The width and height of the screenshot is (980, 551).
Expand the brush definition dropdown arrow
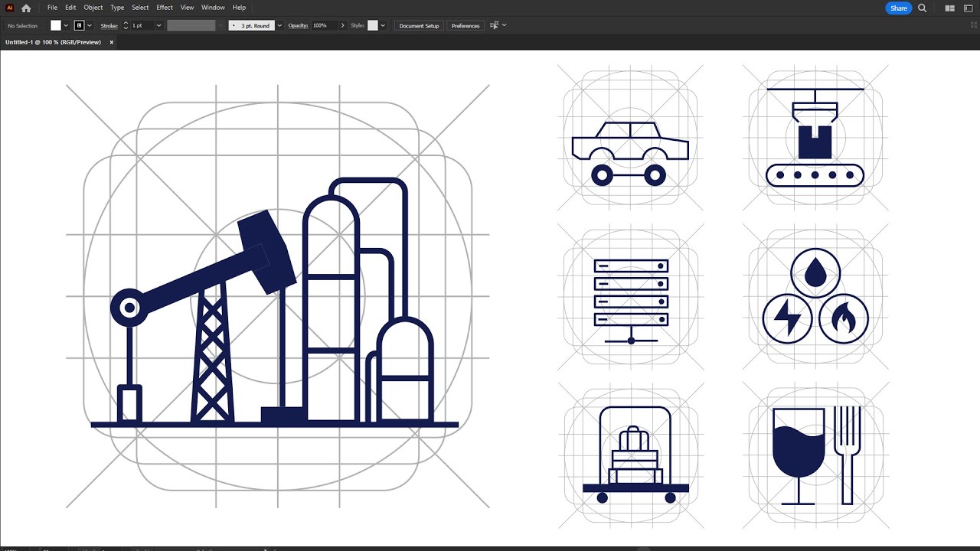pos(279,25)
